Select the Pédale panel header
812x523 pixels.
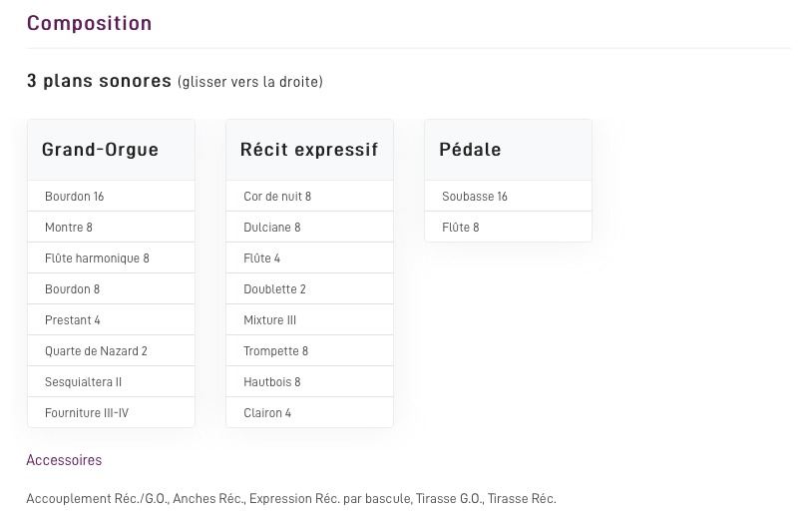pyautogui.click(x=470, y=150)
